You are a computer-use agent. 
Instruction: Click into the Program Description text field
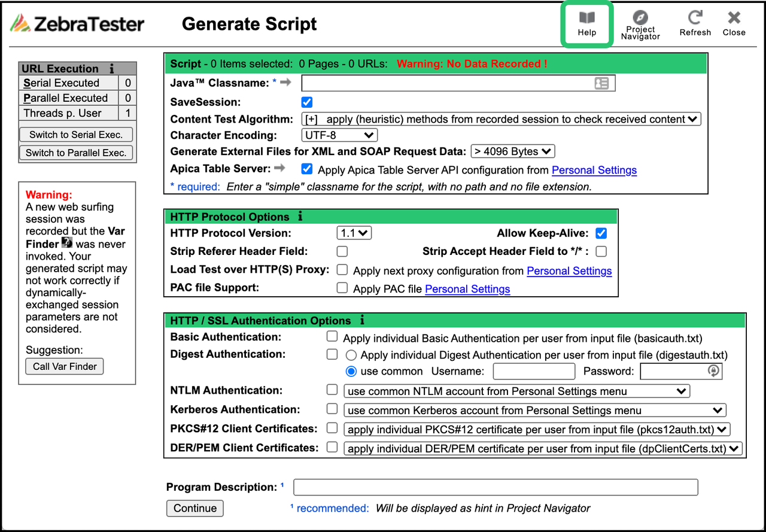[x=496, y=487]
